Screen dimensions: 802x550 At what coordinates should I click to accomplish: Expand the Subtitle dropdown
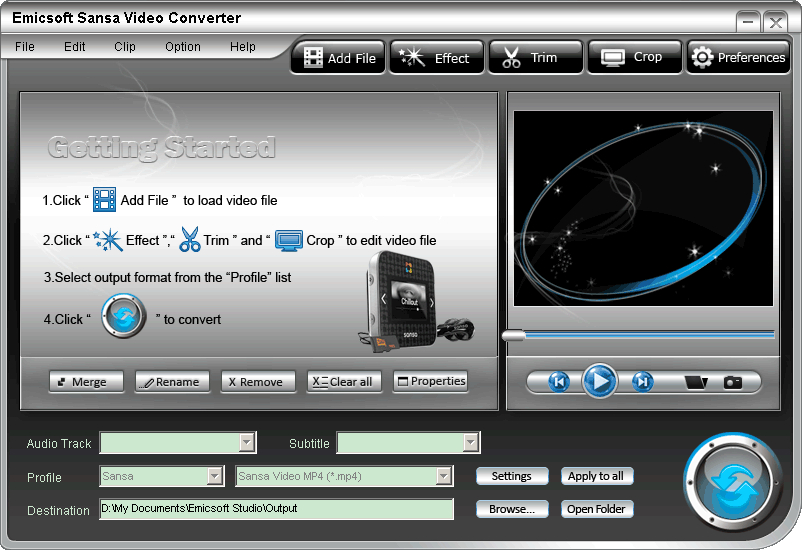(471, 443)
